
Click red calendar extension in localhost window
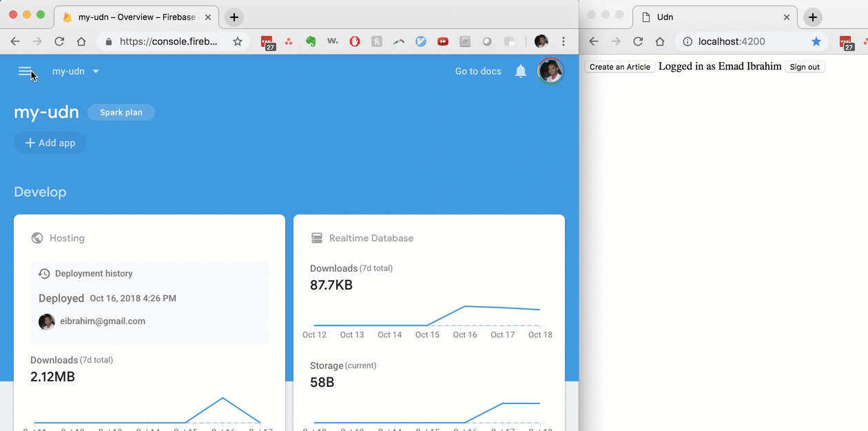coord(847,42)
